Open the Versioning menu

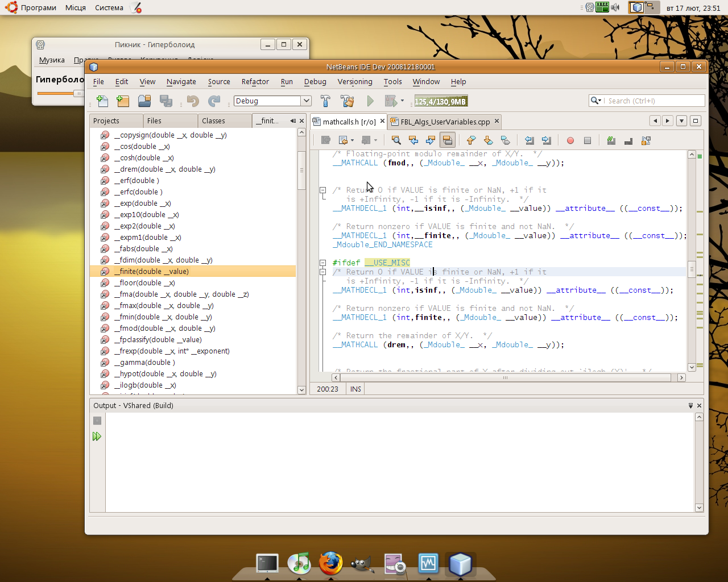click(355, 82)
